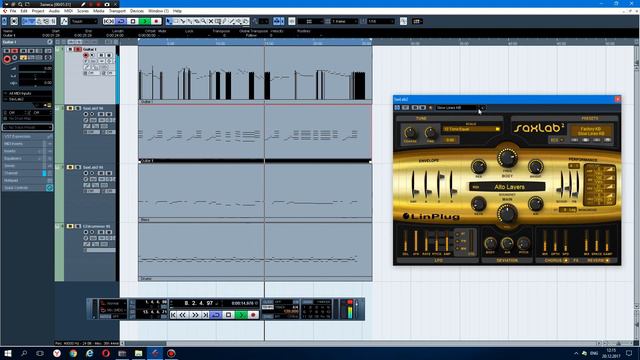The height and width of the screenshot is (360, 640).
Task: Start playback from the top toolbar
Action: pos(144,21)
